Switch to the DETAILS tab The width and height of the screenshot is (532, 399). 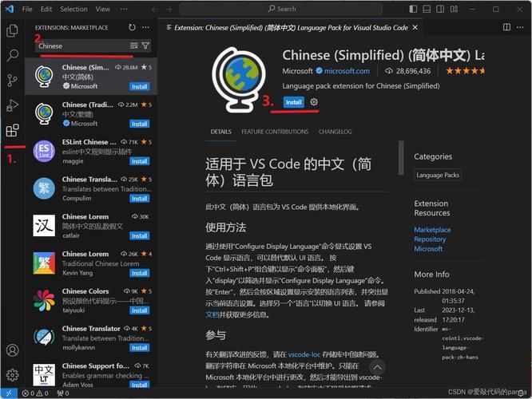coord(221,132)
